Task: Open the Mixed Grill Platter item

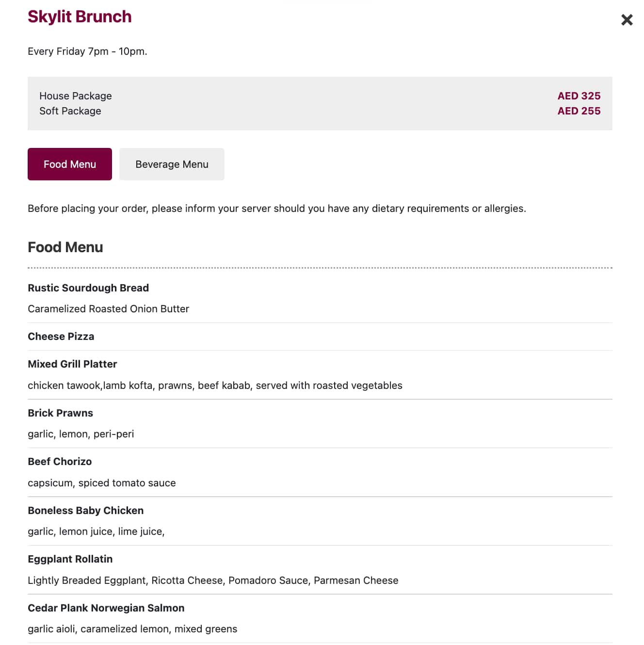Action: (72, 364)
